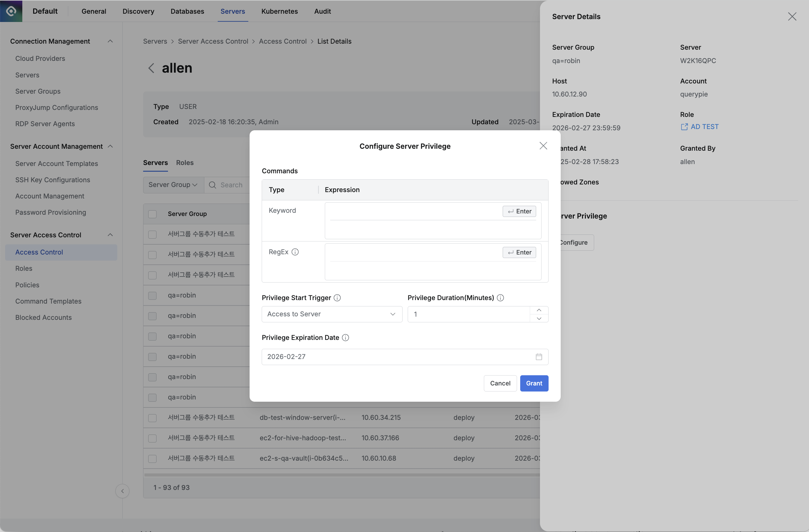
Task: Toggle the Server Group header checkbox
Action: point(152,214)
